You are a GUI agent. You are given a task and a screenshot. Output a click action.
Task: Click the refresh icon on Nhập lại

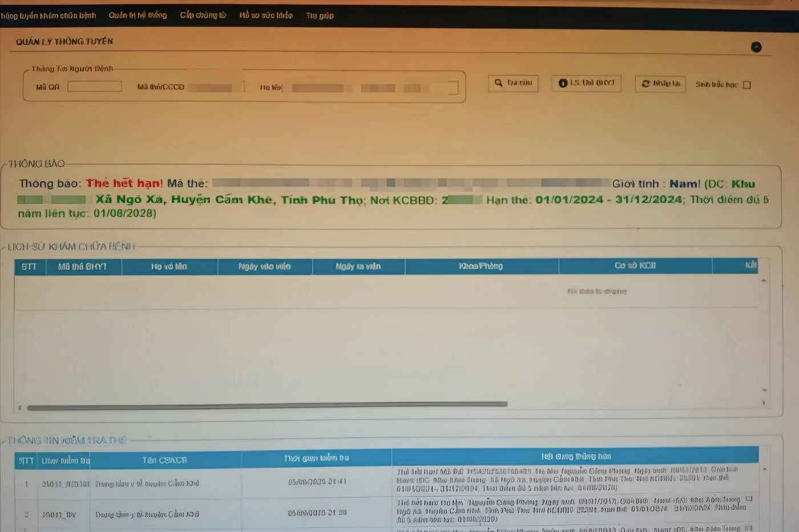click(645, 84)
